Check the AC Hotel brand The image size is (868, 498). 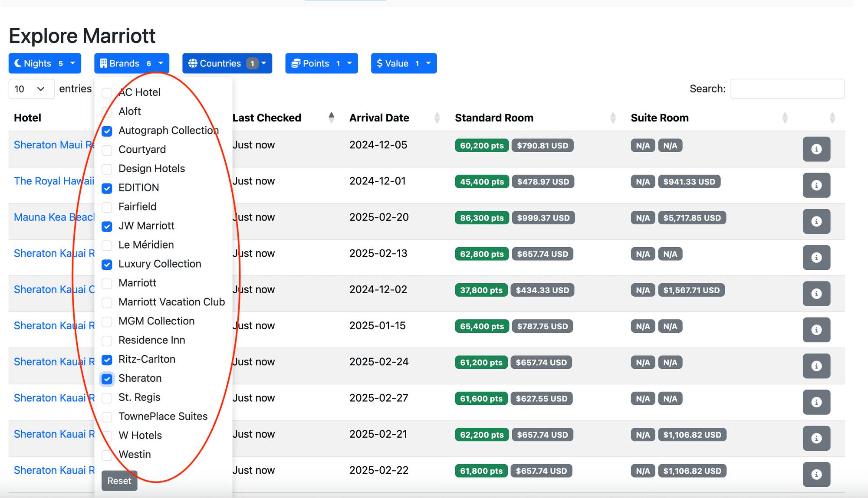[107, 93]
